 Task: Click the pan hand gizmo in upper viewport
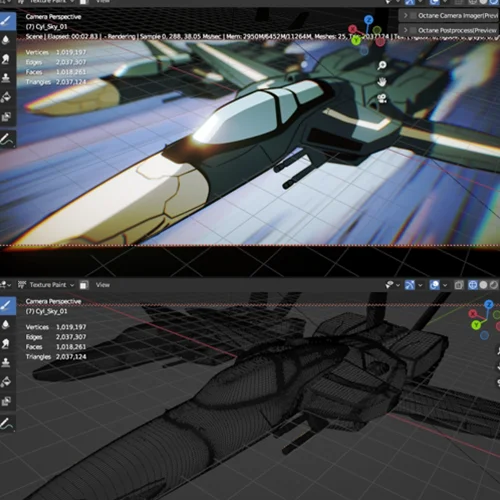(382, 82)
